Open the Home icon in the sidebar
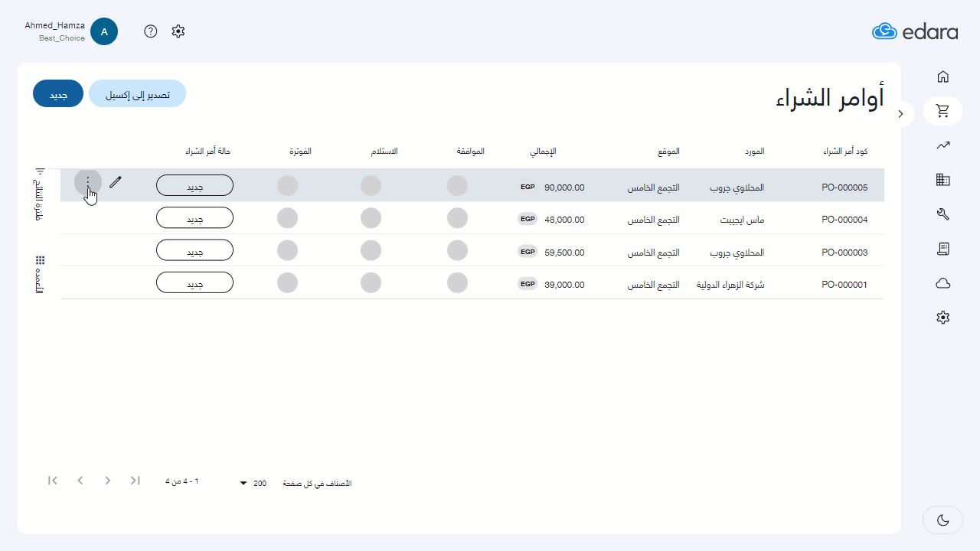980x551 pixels. pyautogui.click(x=943, y=77)
